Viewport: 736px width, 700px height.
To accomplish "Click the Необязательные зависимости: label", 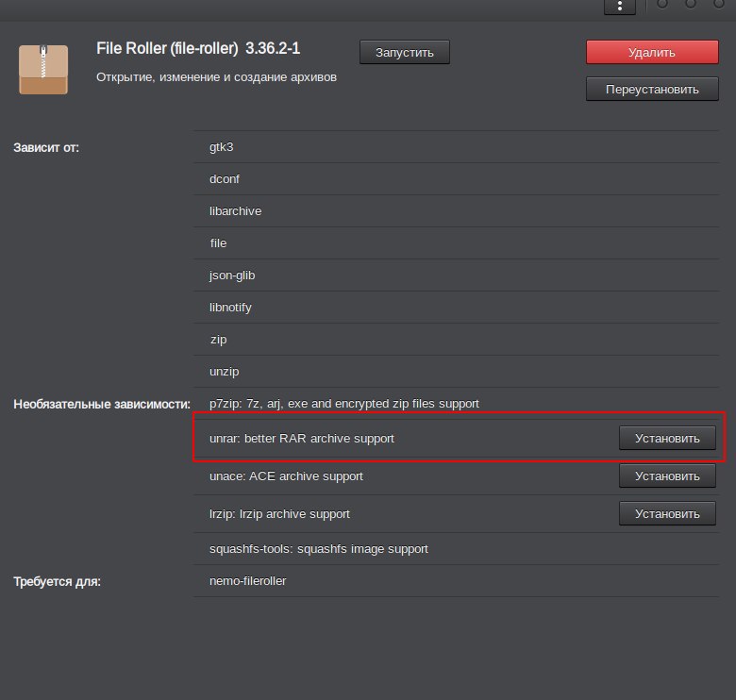I will [102, 404].
